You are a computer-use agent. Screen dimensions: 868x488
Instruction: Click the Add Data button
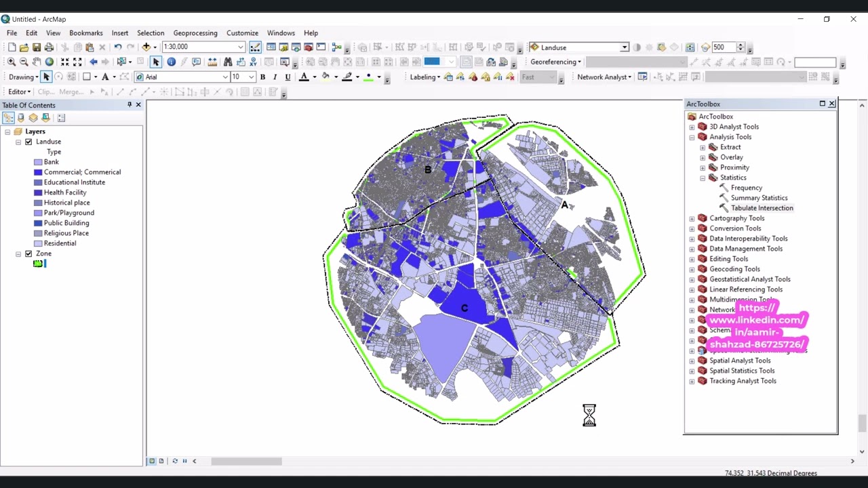146,47
